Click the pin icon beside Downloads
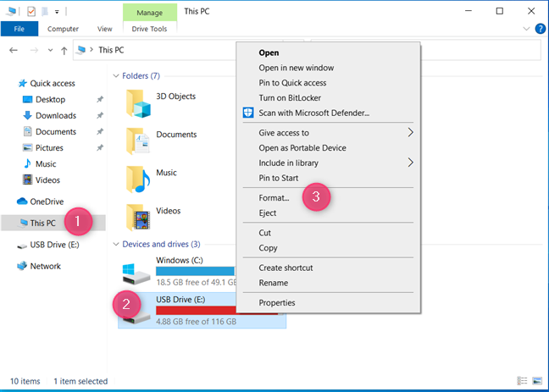 [100, 115]
